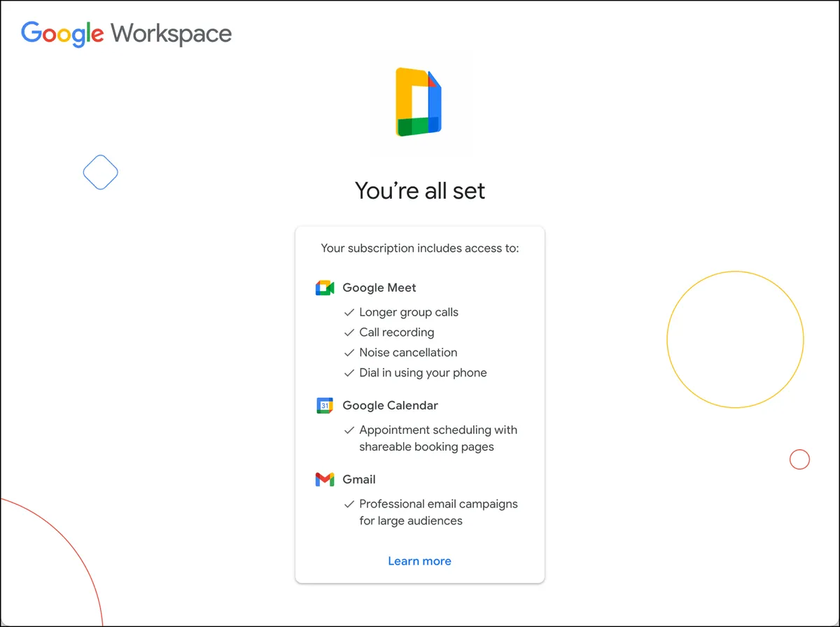Click the checkmark beside Appointment scheduling
The width and height of the screenshot is (840, 627).
pos(349,430)
